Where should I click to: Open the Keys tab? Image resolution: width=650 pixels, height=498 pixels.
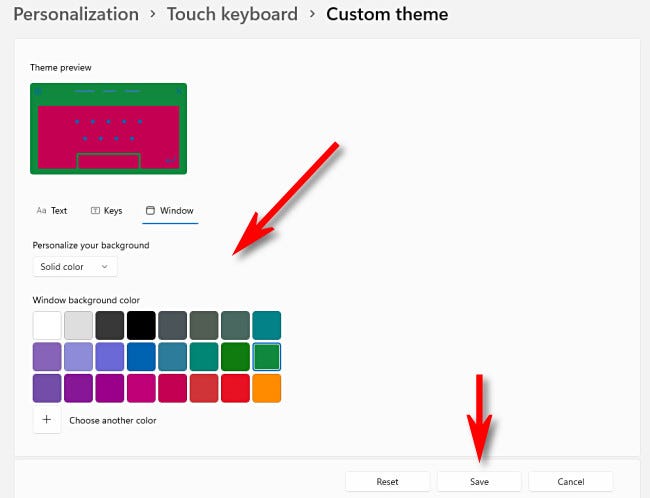[106, 211]
